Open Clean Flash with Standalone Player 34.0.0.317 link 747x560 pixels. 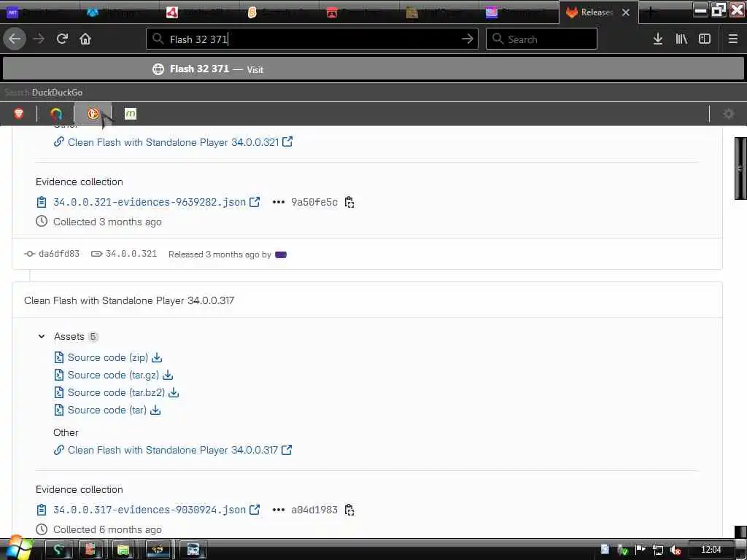[172, 450]
